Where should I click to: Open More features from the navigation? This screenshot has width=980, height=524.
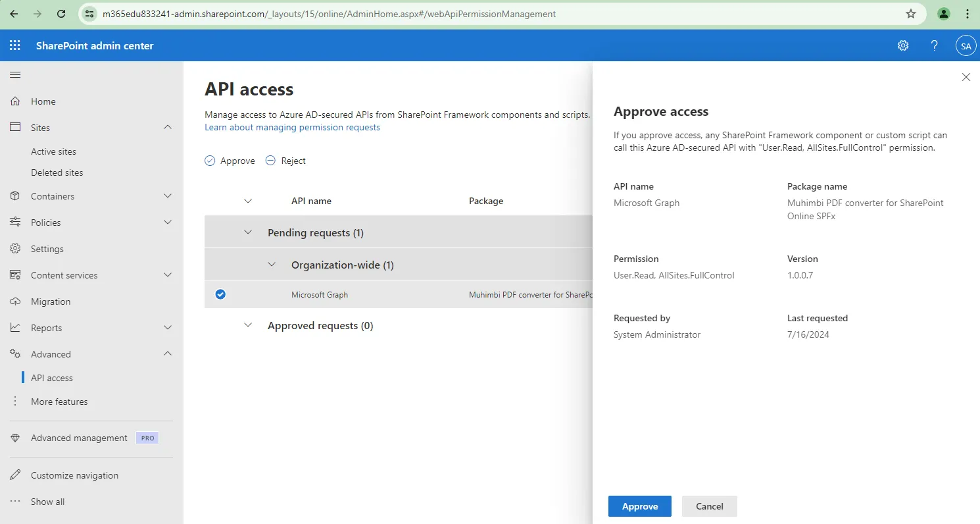(x=59, y=401)
